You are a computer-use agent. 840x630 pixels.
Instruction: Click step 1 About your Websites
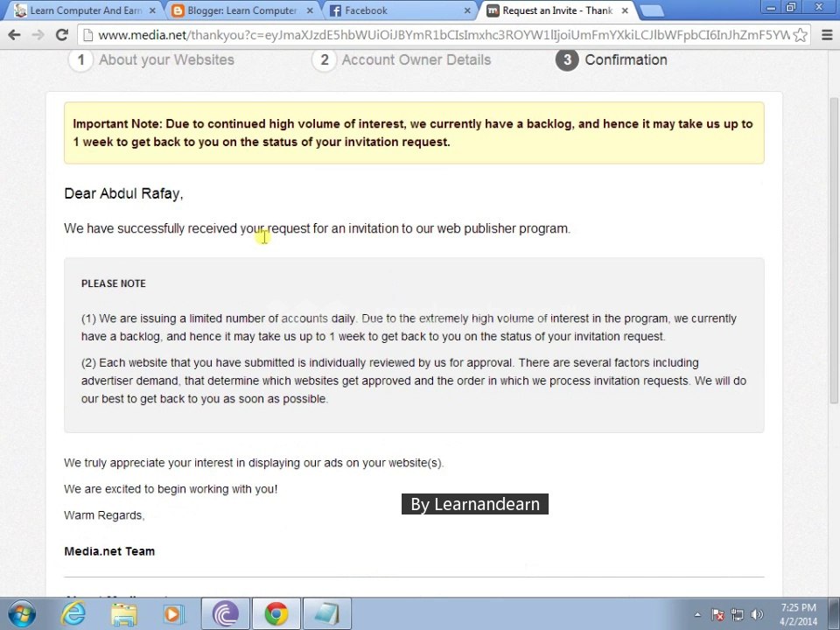(151, 59)
